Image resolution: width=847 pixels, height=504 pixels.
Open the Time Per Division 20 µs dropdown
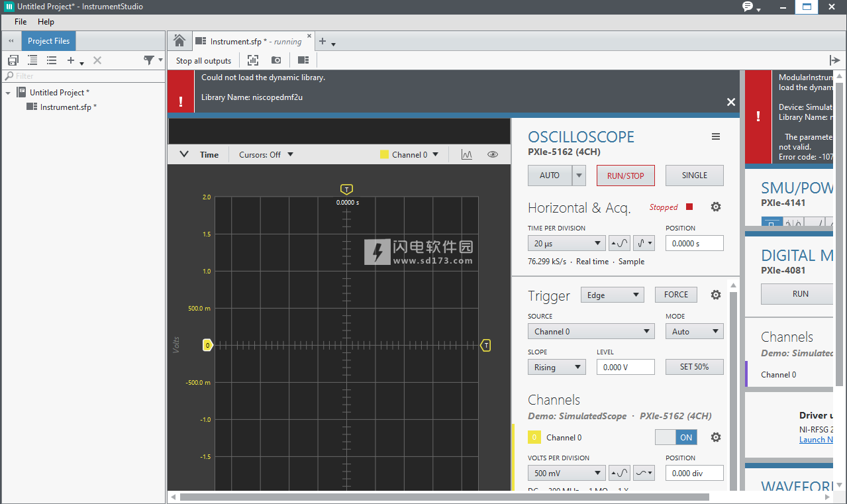pos(566,243)
